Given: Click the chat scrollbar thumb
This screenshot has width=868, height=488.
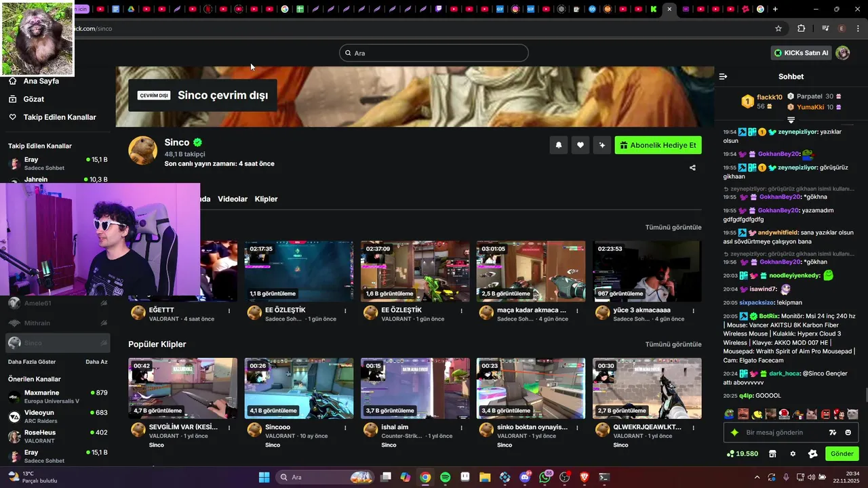Looking at the screenshot, I should pyautogui.click(x=865, y=395).
